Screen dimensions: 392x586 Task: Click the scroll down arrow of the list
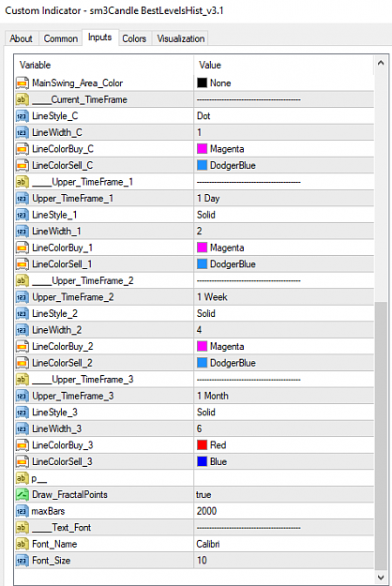381,578
